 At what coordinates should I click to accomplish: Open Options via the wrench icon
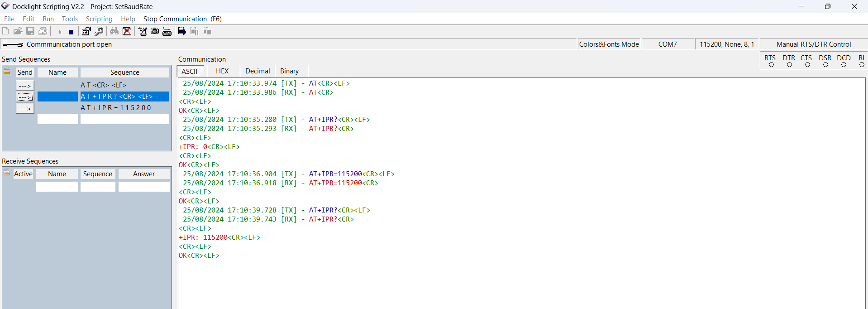99,31
